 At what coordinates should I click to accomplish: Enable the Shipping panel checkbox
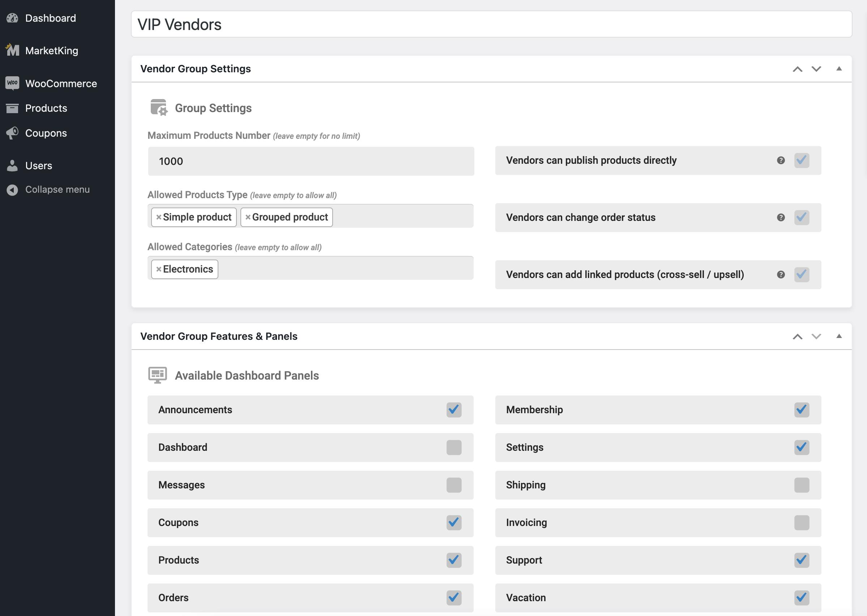802,485
